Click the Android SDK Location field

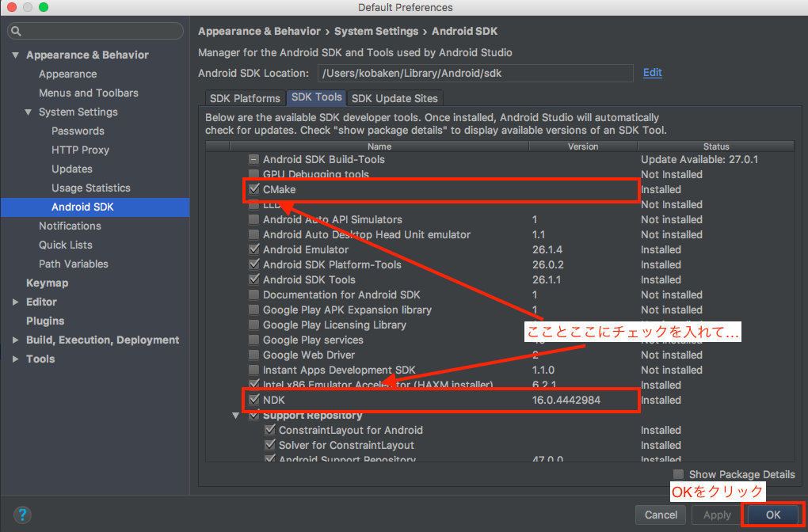[x=475, y=73]
